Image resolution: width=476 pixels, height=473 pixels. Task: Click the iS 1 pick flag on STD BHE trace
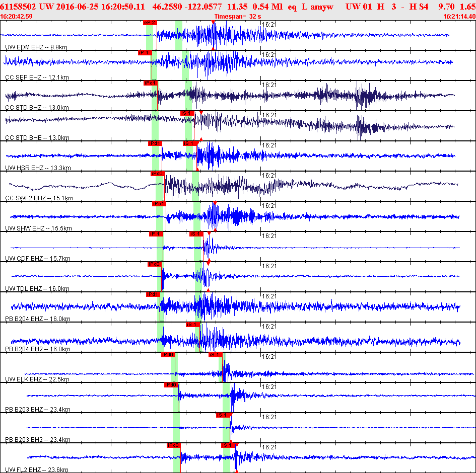tap(187, 113)
